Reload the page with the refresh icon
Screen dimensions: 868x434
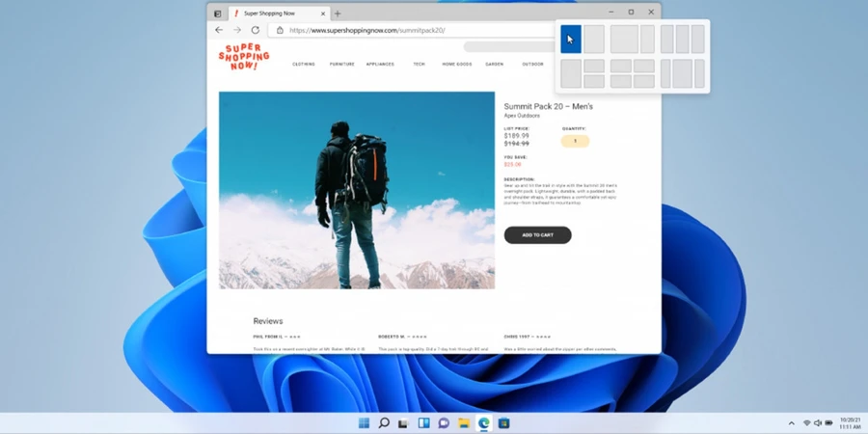tap(256, 30)
